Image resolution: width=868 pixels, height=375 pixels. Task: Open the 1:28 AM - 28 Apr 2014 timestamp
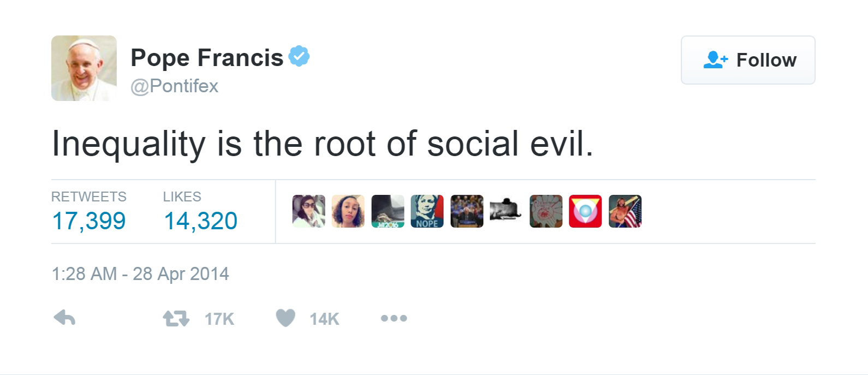coord(140,273)
